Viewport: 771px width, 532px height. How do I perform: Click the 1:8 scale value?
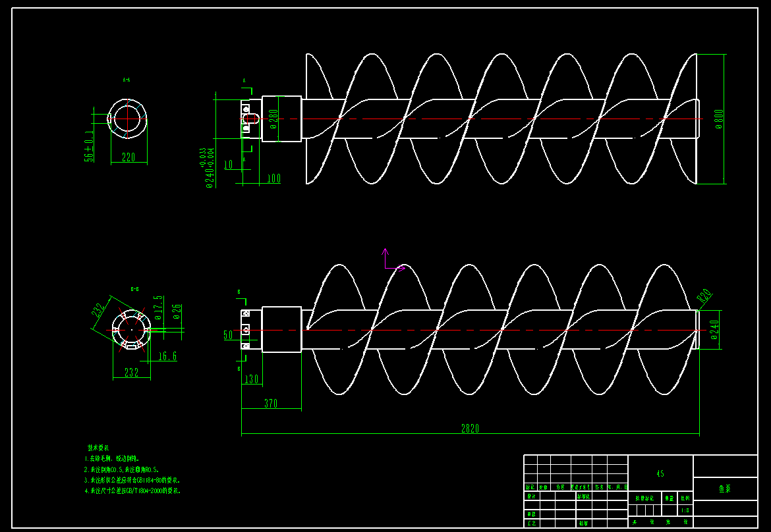point(685,510)
